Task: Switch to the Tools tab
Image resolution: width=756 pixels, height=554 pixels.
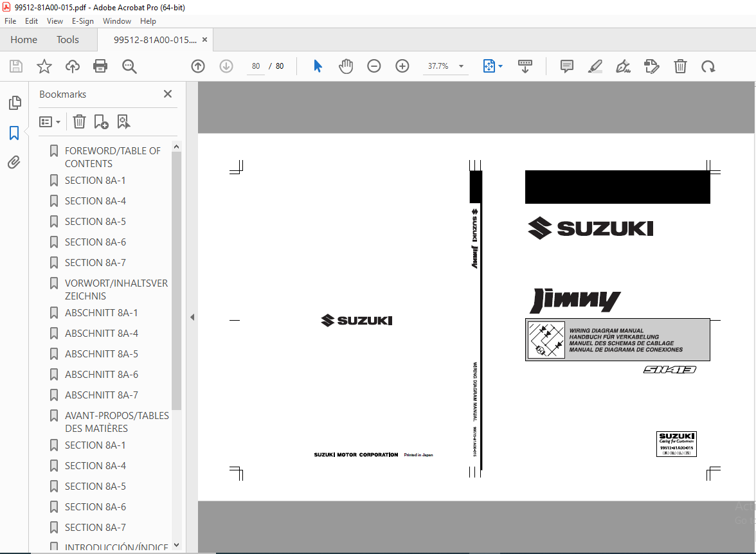Action: point(67,40)
